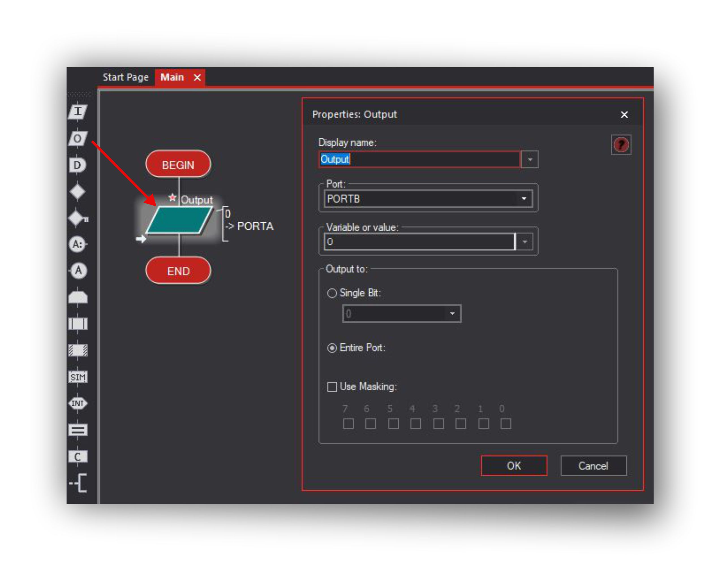The height and width of the screenshot is (587, 728).
Task: Select the Comment bracket icon
Action: [78, 483]
